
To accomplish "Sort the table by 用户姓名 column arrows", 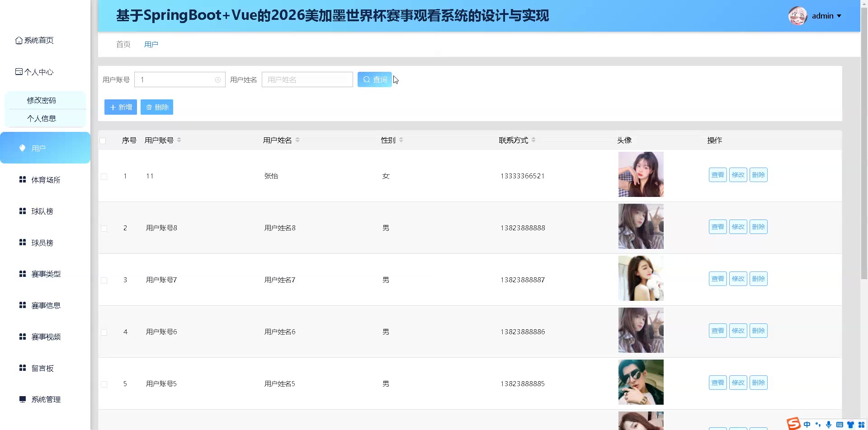I will tap(297, 140).
